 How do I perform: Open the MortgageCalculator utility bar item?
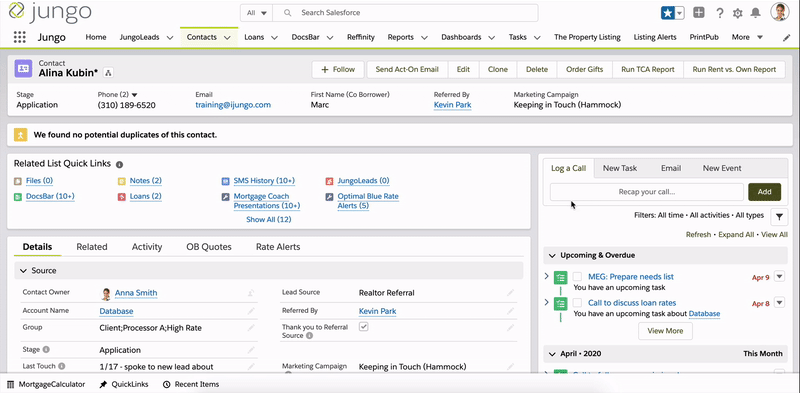tap(46, 384)
